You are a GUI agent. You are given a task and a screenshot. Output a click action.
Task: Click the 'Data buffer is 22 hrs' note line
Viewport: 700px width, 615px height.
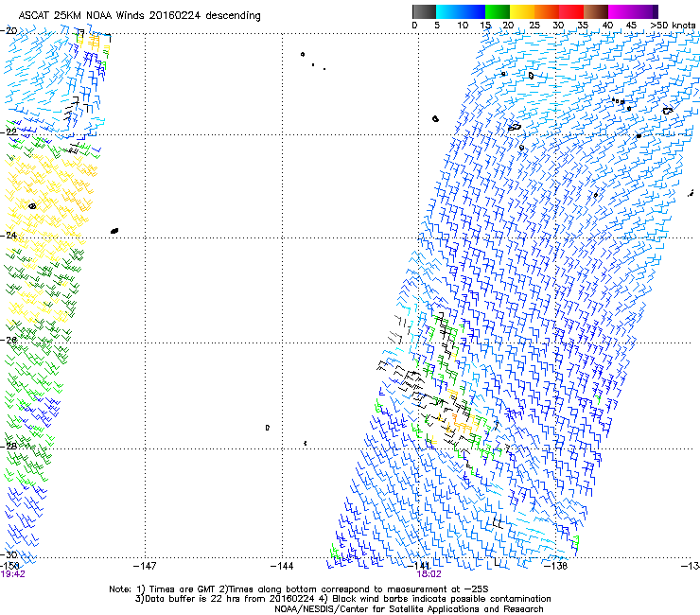pyautogui.click(x=342, y=599)
